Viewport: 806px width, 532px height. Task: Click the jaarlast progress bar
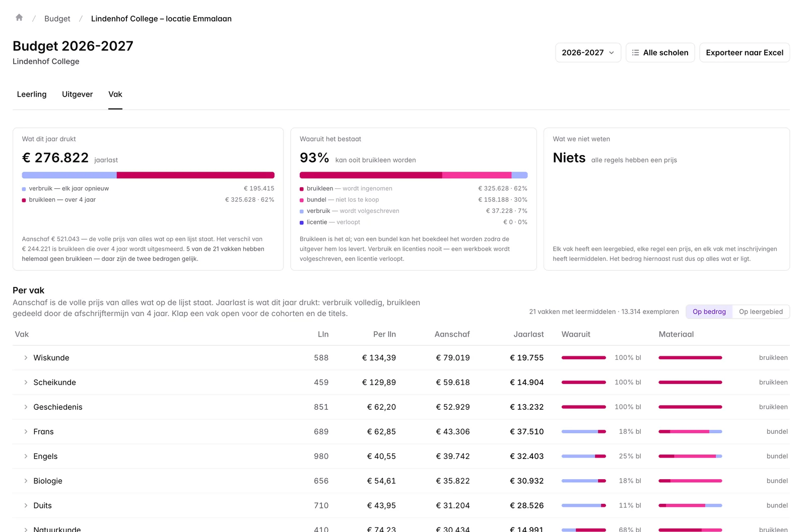148,175
